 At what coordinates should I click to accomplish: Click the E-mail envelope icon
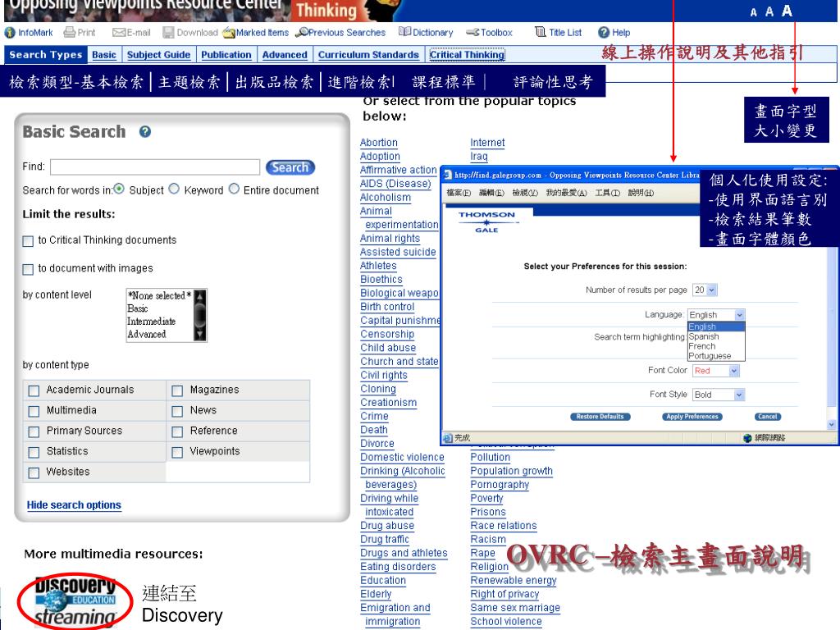click(x=118, y=33)
